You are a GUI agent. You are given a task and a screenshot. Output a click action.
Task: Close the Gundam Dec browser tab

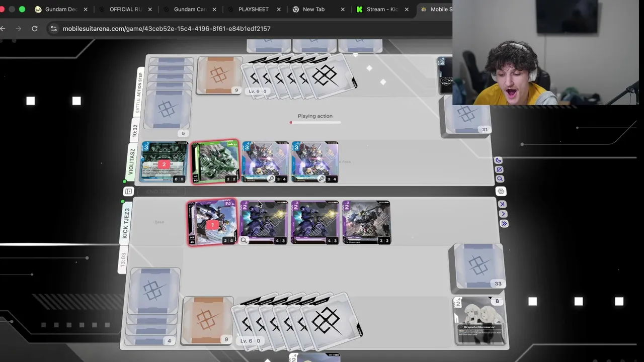(x=86, y=9)
